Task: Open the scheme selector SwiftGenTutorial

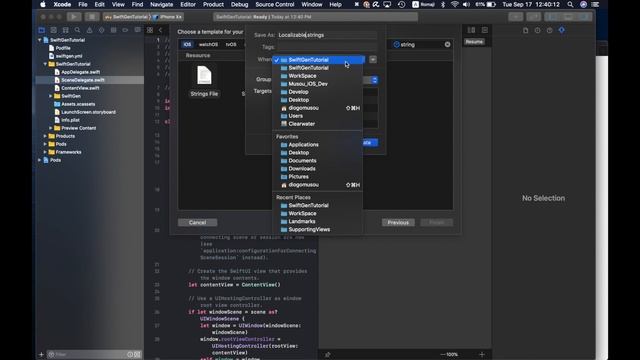Action: click(x=127, y=17)
